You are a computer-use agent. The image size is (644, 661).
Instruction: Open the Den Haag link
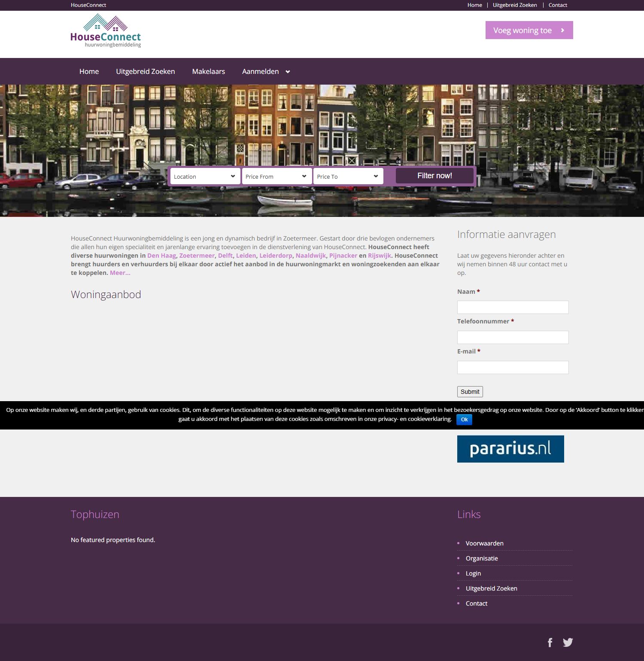point(161,255)
